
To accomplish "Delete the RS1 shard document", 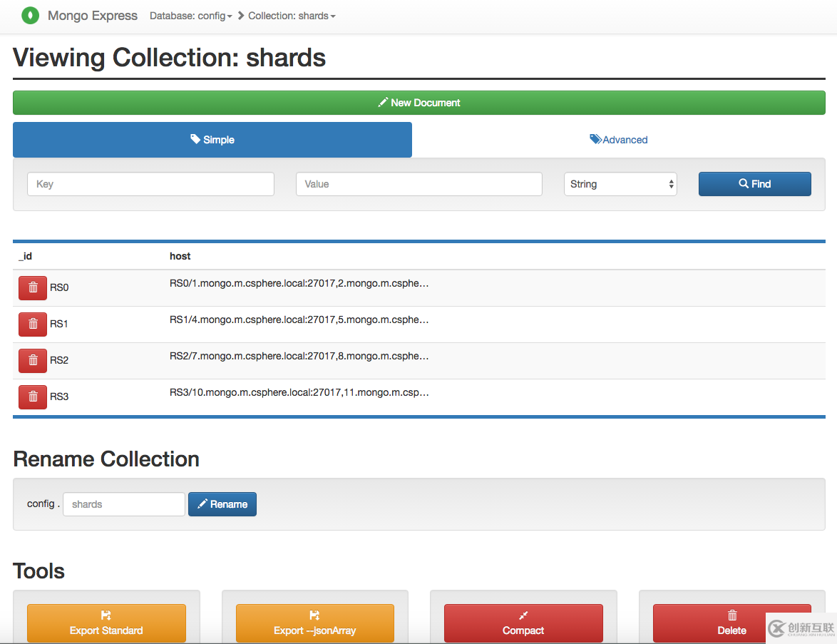I will pos(33,324).
